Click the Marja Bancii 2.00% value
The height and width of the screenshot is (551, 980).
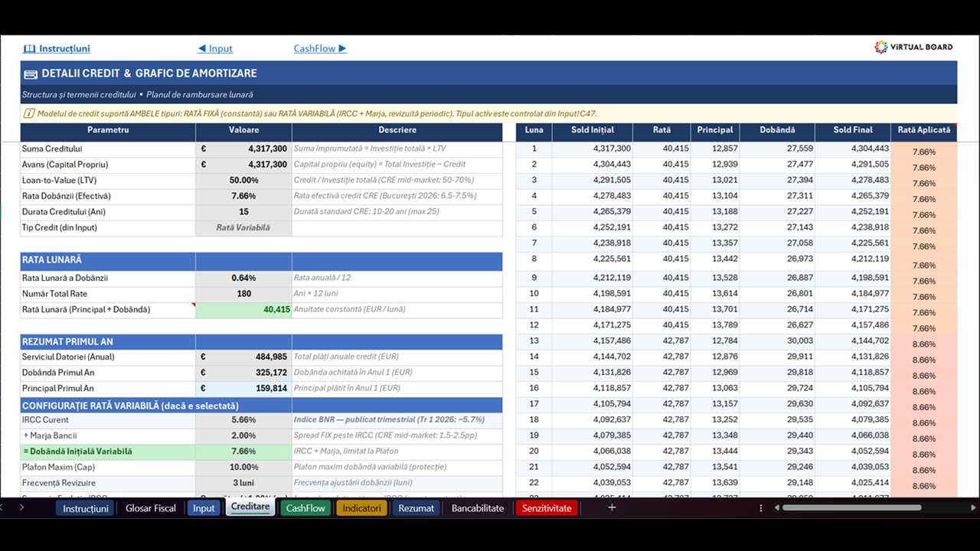[x=243, y=436]
